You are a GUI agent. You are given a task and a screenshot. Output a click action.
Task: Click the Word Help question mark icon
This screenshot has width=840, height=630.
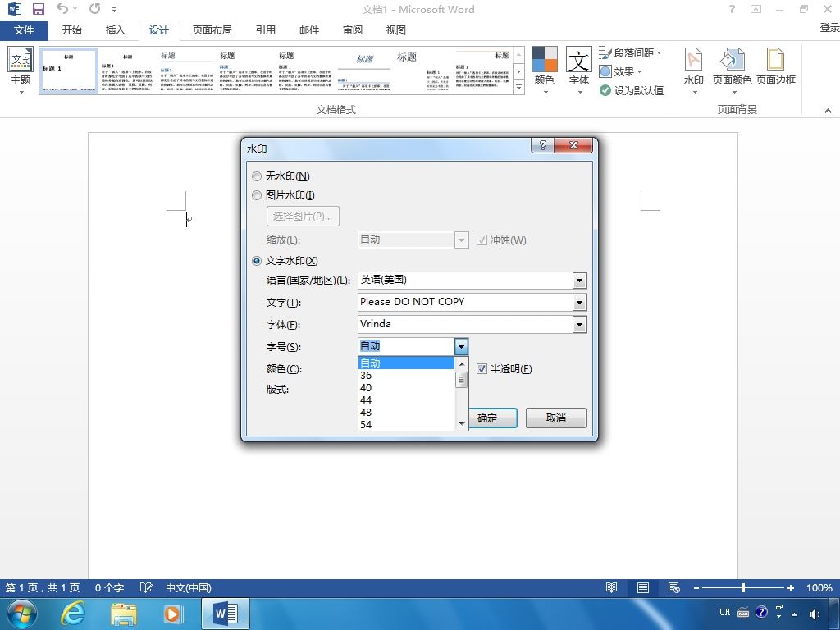[x=732, y=9]
